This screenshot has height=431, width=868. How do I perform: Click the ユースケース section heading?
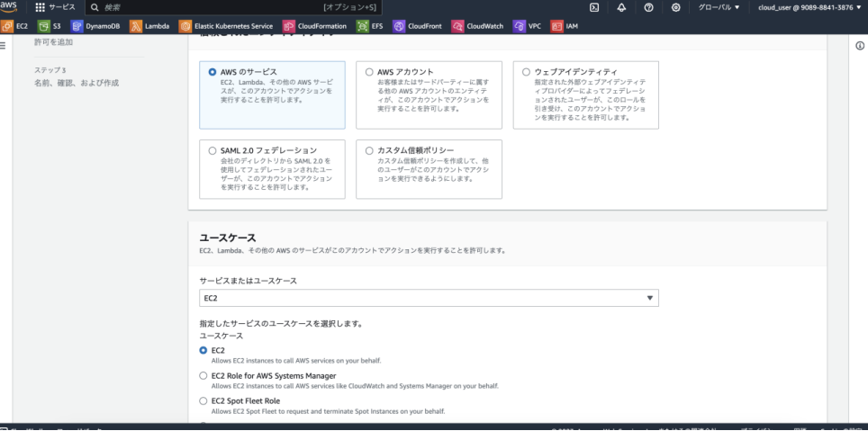(228, 238)
